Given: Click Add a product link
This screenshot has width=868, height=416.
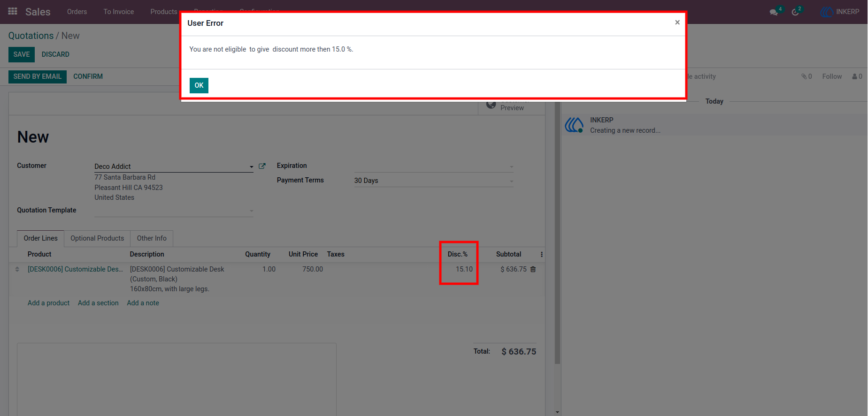Looking at the screenshot, I should [48, 303].
